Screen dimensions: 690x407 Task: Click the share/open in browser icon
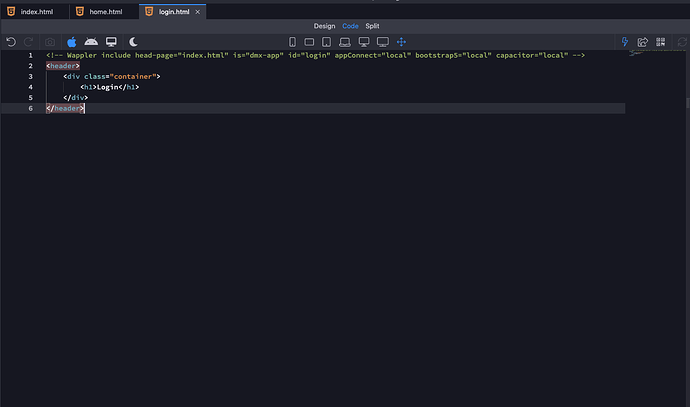(x=642, y=42)
